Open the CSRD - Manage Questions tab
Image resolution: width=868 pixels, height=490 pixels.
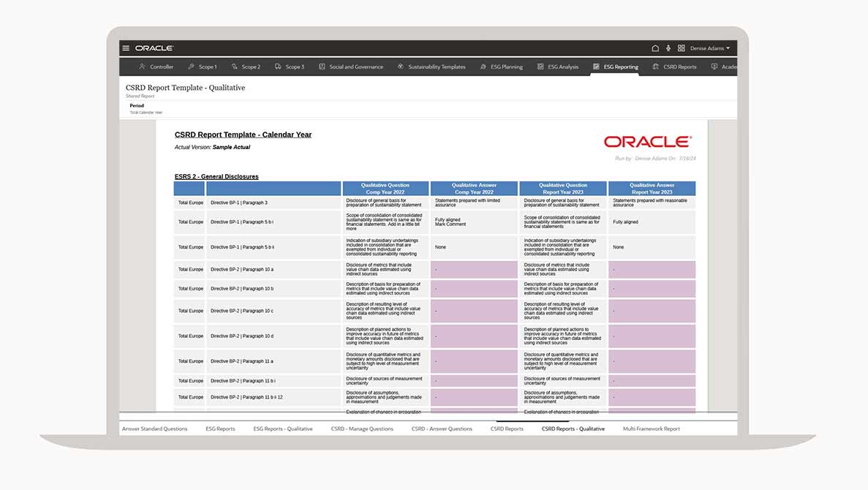(361, 429)
